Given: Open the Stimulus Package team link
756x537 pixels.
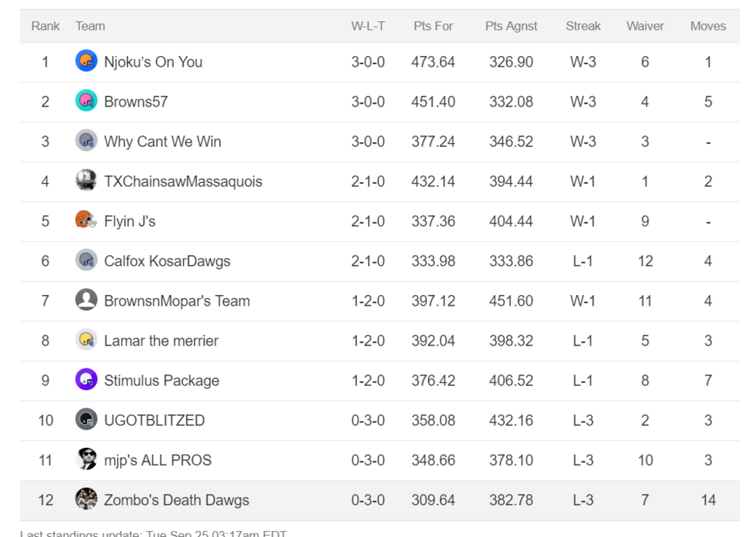Looking at the screenshot, I should coord(162,380).
